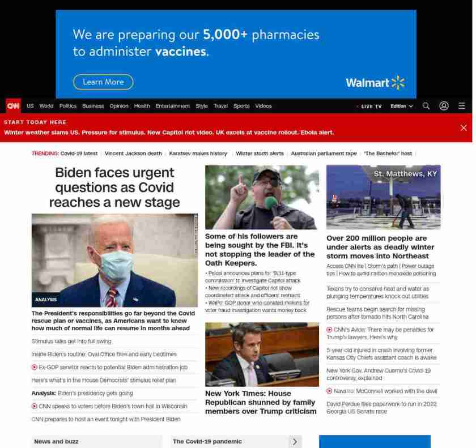Open the Politics menu item
The height and width of the screenshot is (448, 476).
(x=68, y=106)
